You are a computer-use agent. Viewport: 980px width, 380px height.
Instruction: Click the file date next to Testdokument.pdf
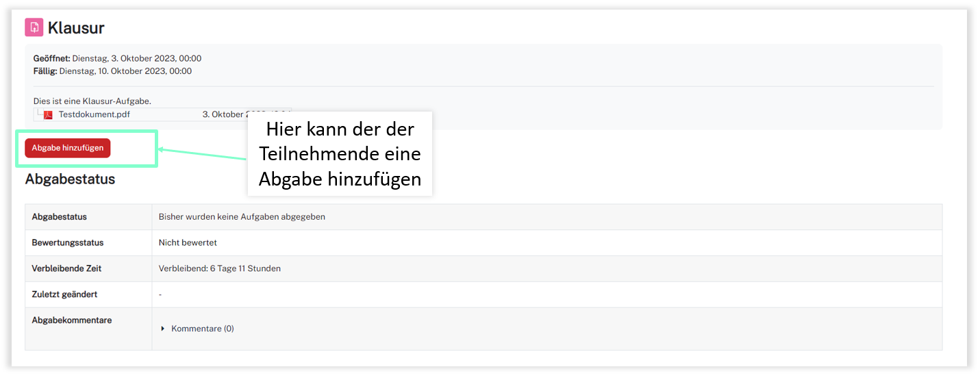(x=225, y=114)
